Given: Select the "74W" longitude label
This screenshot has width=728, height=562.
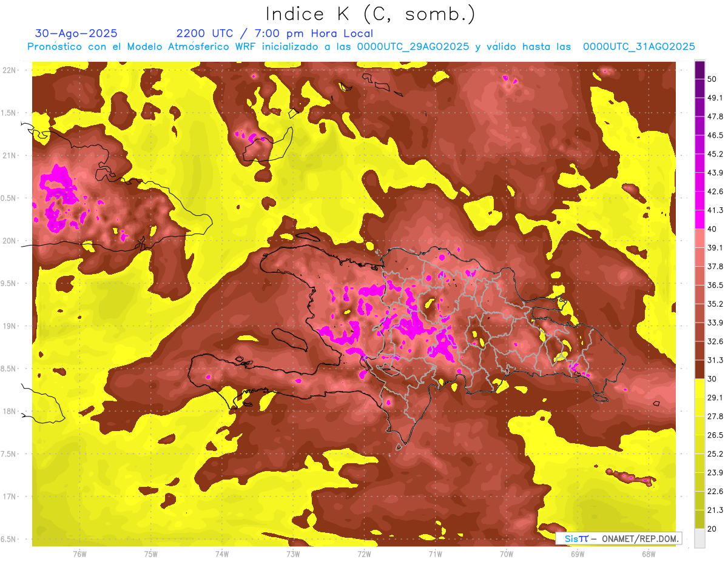Looking at the screenshot, I should click(x=222, y=554).
